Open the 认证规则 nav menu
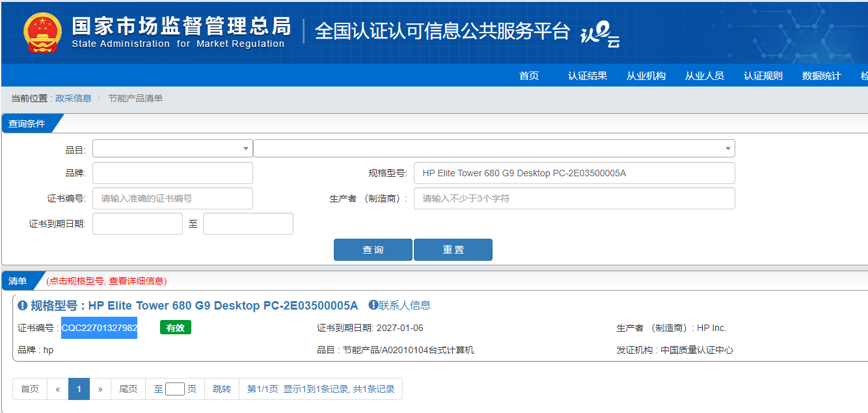The width and height of the screenshot is (868, 413). click(x=763, y=75)
